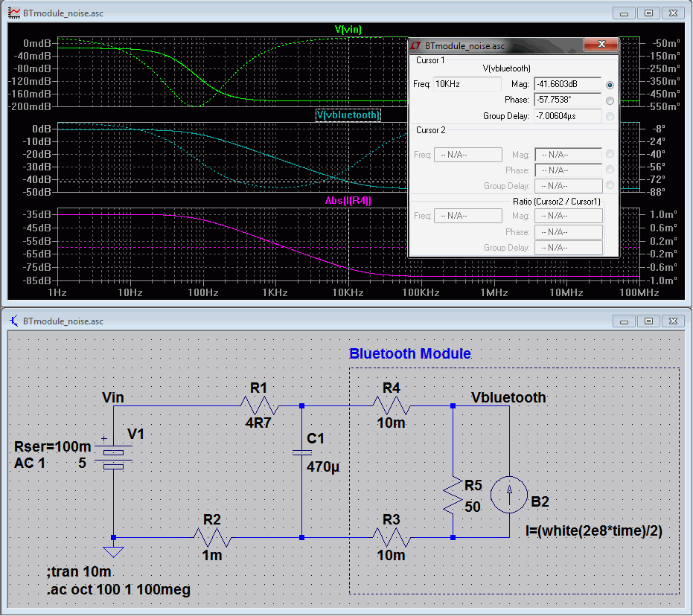Click the R5 resistor symbol
The width and height of the screenshot is (693, 616).
(453, 495)
